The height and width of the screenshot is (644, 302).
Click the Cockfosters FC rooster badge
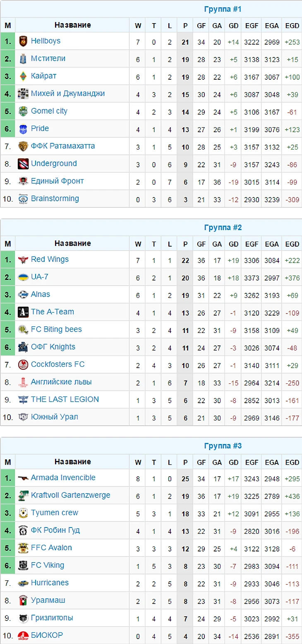pos(23,365)
